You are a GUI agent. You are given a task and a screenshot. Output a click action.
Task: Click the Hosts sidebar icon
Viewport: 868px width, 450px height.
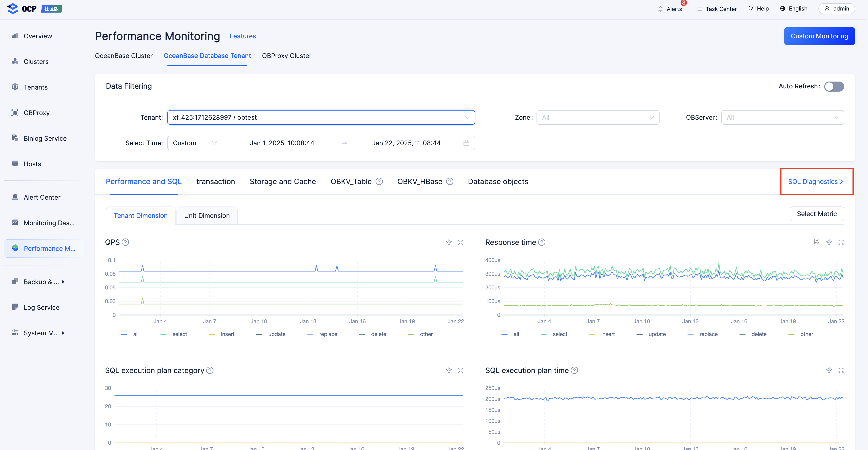15,164
